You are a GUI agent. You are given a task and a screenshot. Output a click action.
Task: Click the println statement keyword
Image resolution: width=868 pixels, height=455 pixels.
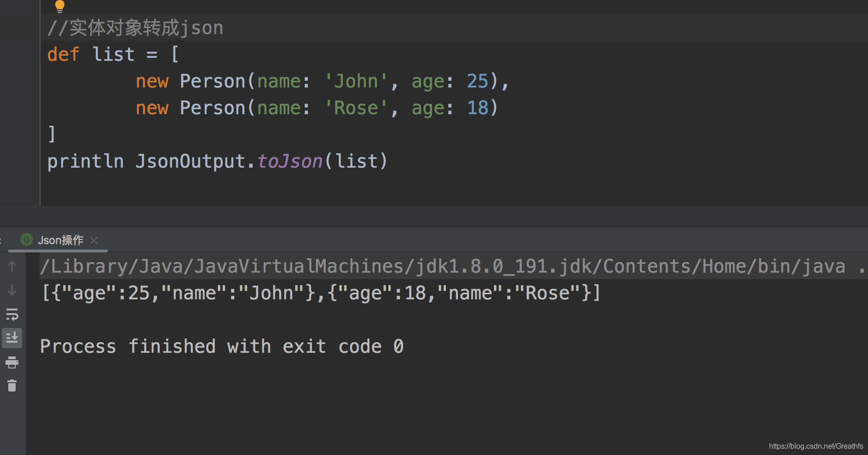86,161
